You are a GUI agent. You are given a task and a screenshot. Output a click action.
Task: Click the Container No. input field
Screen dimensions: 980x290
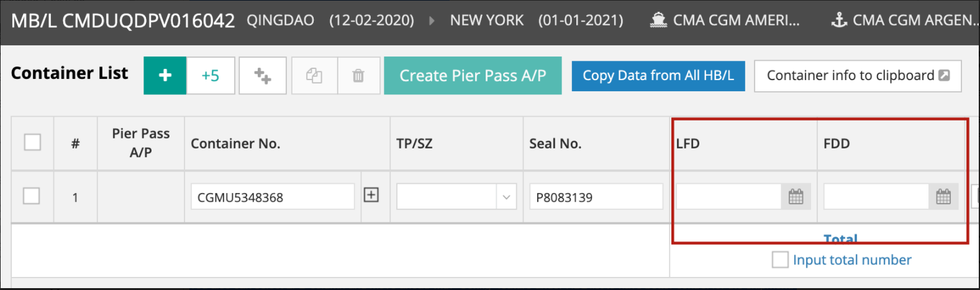(272, 197)
